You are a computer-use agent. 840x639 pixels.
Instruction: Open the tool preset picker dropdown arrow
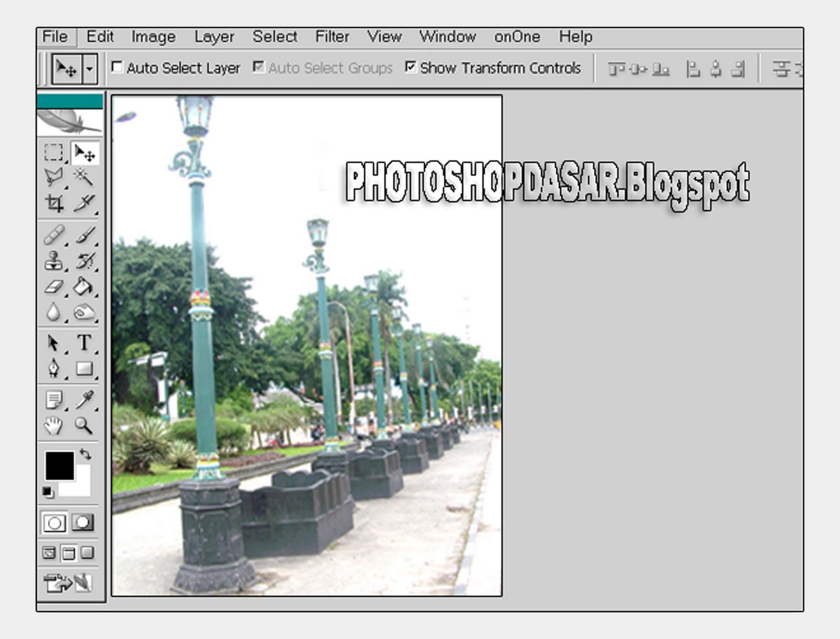(90, 69)
